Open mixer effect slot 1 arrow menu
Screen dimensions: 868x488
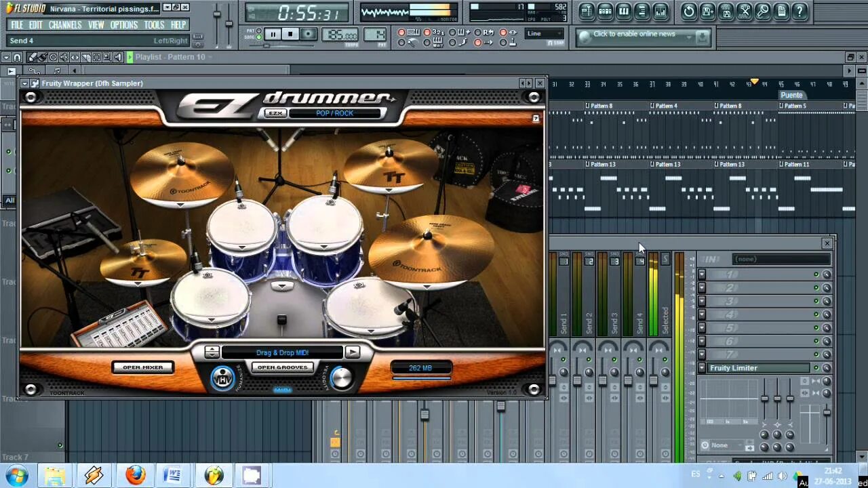[x=702, y=274]
